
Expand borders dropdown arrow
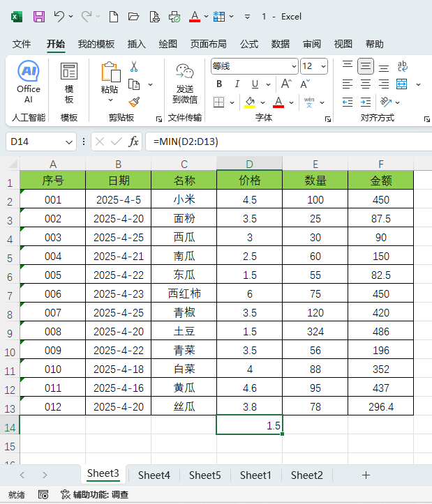pyautogui.click(x=232, y=103)
